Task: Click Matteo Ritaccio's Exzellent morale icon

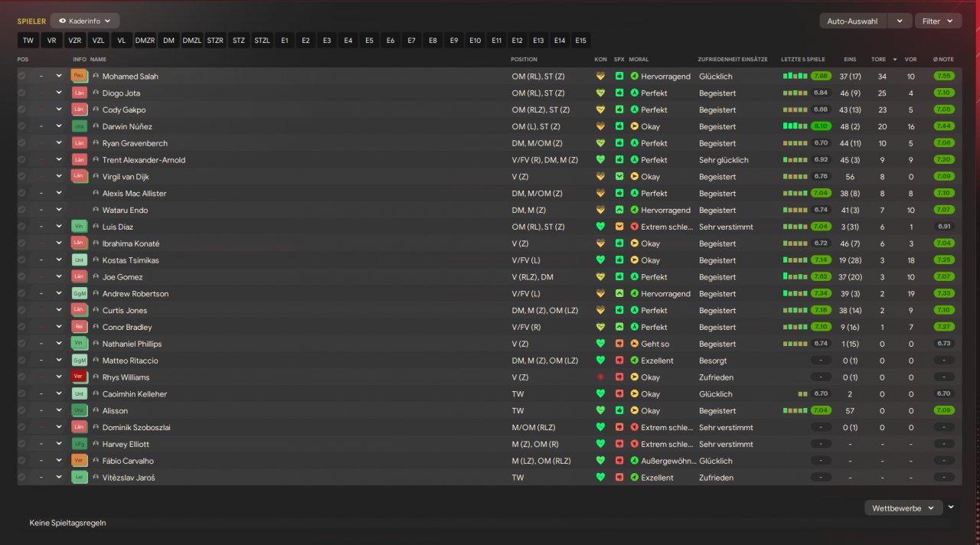Action: [x=634, y=361]
